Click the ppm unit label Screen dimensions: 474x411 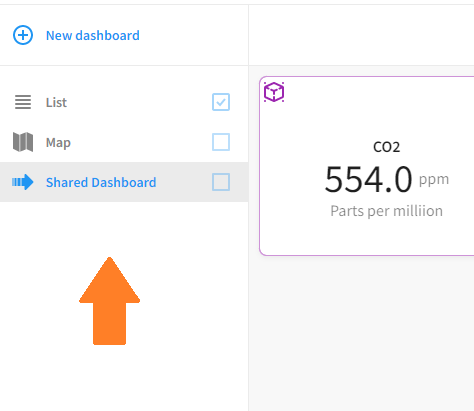[x=434, y=180]
